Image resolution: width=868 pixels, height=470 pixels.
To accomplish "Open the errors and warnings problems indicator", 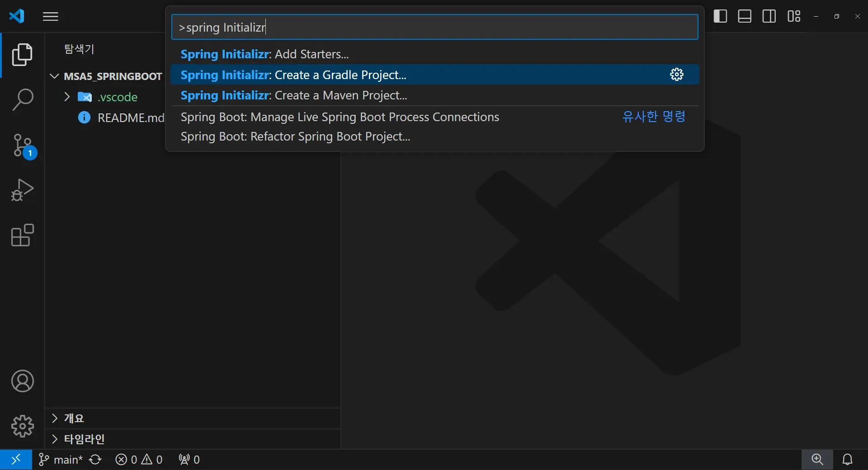I will pyautogui.click(x=139, y=460).
